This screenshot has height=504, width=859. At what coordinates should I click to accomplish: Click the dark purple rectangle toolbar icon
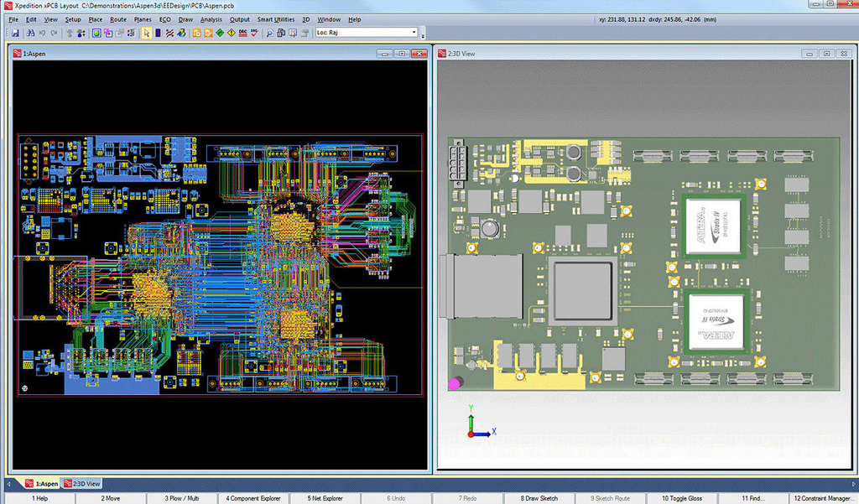(x=158, y=33)
